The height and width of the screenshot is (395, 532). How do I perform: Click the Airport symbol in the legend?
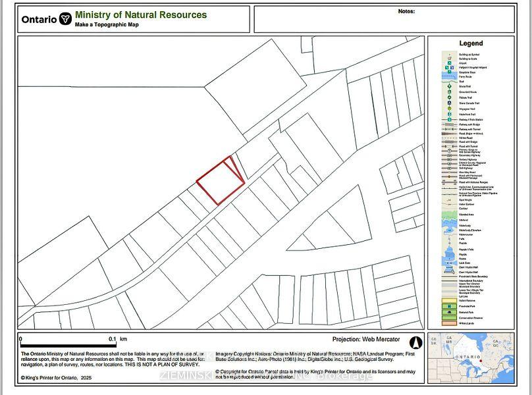click(x=450, y=63)
